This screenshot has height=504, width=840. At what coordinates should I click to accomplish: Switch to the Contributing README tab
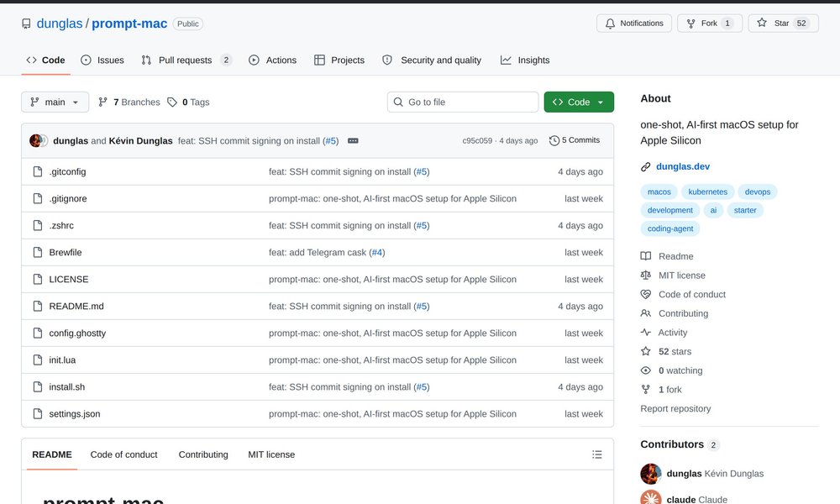pyautogui.click(x=203, y=454)
